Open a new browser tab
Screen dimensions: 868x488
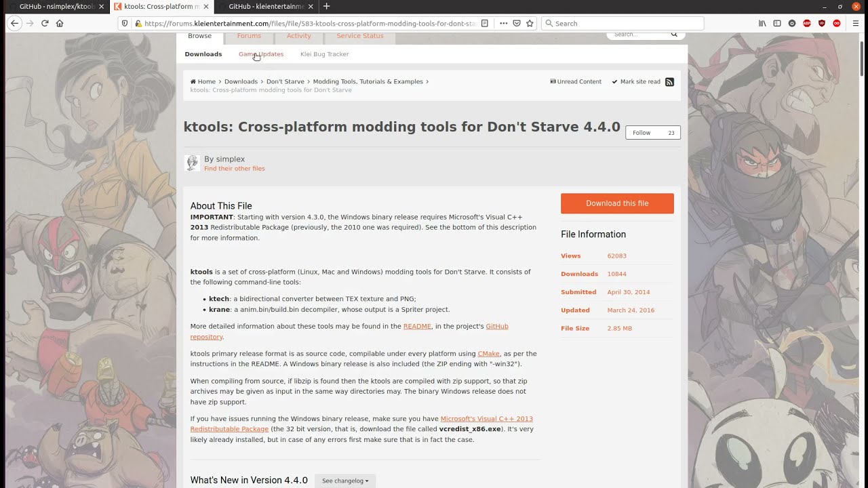[326, 6]
